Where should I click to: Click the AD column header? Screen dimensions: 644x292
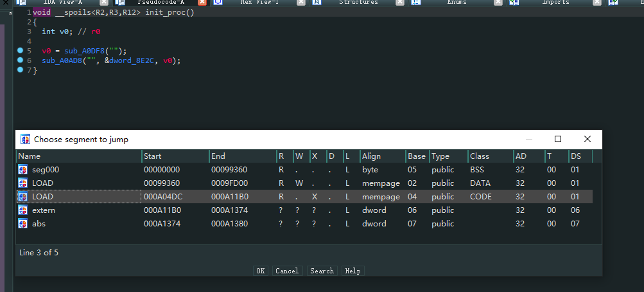coord(529,156)
